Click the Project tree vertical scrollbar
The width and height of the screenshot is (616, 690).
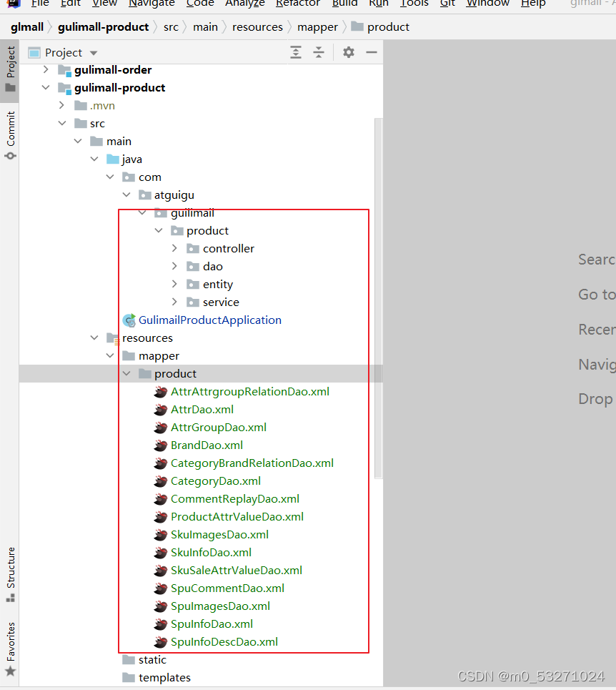378,298
